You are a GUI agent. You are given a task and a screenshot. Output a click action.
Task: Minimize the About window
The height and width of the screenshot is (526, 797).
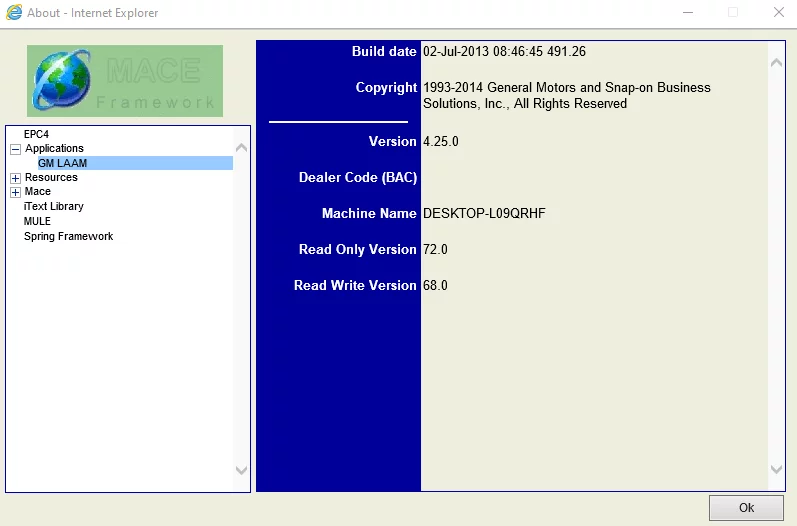[688, 13]
